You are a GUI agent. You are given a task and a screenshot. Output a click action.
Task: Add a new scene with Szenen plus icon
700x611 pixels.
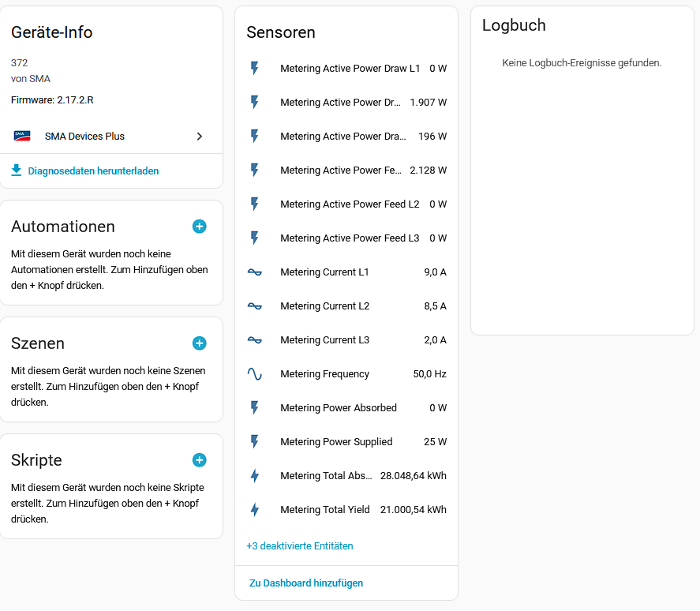(x=200, y=343)
